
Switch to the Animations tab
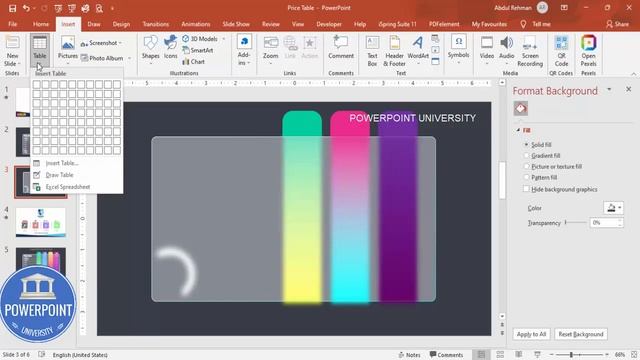point(196,24)
